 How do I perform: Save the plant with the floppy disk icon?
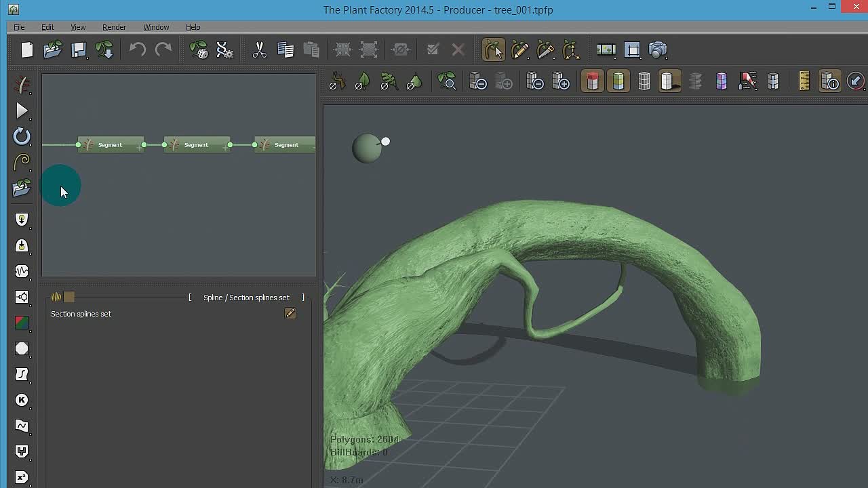click(x=79, y=49)
